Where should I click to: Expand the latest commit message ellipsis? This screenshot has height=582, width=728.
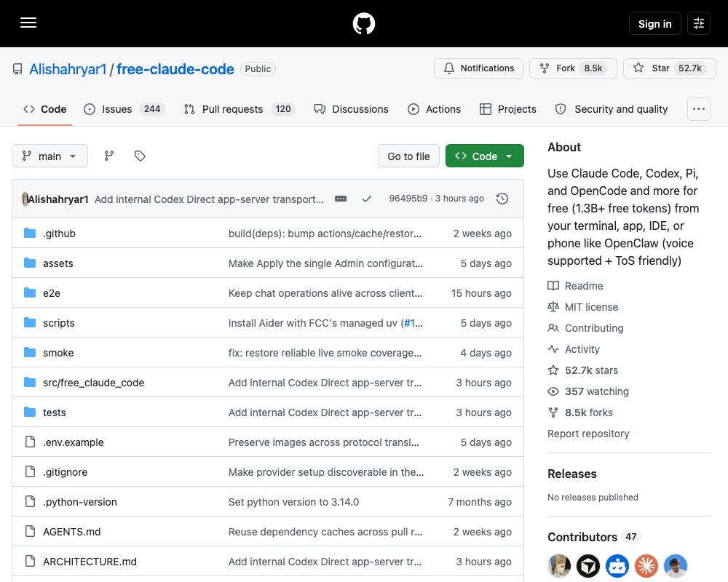tap(340, 199)
